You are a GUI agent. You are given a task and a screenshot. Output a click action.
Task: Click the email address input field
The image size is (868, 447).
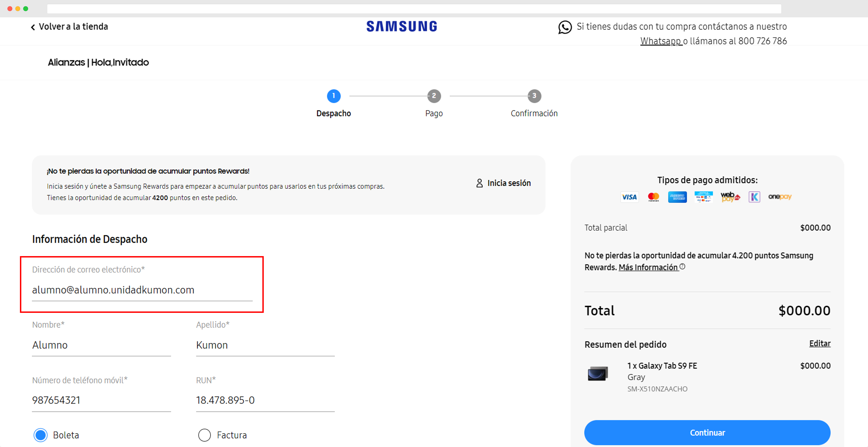pos(142,290)
